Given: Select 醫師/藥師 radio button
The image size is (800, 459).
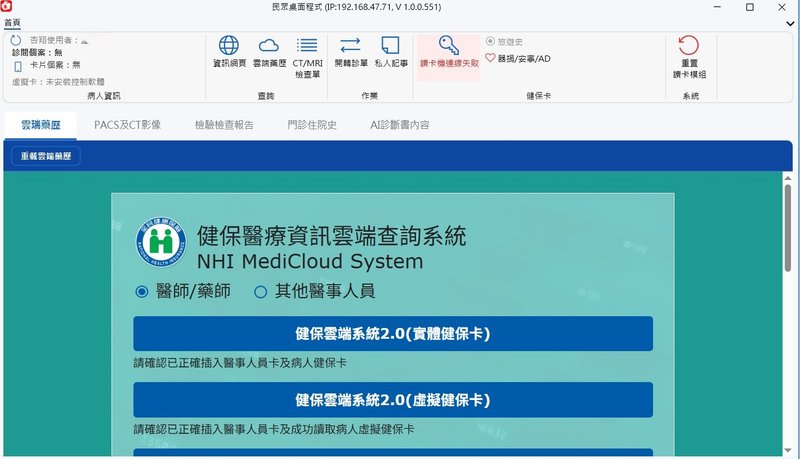Looking at the screenshot, I should (142, 292).
